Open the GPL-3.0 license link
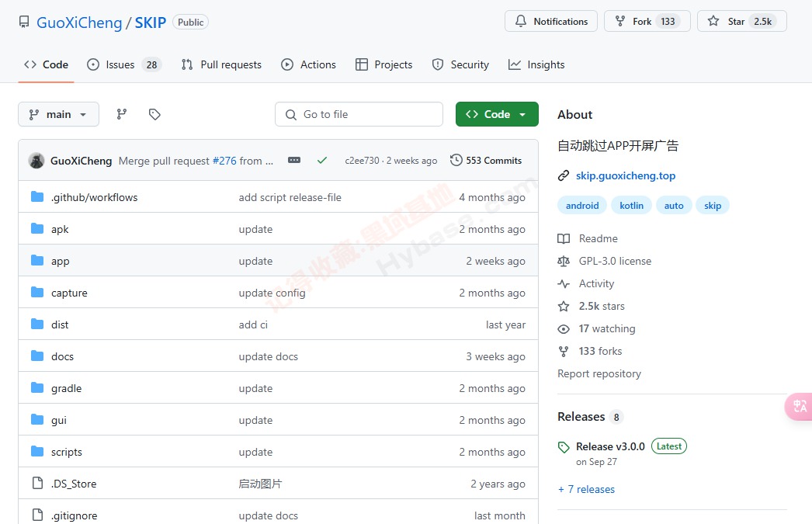812x524 pixels. pos(615,261)
